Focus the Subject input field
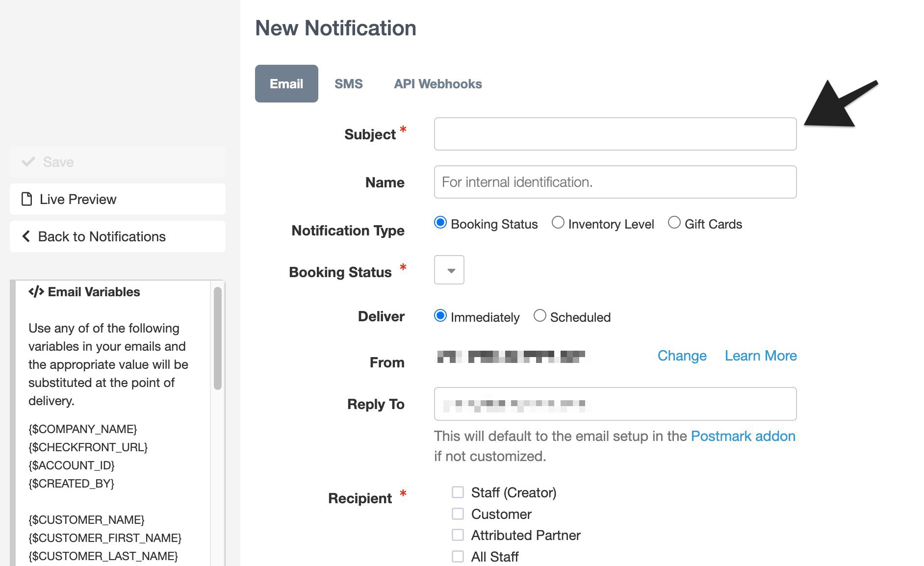The height and width of the screenshot is (566, 924). [615, 134]
